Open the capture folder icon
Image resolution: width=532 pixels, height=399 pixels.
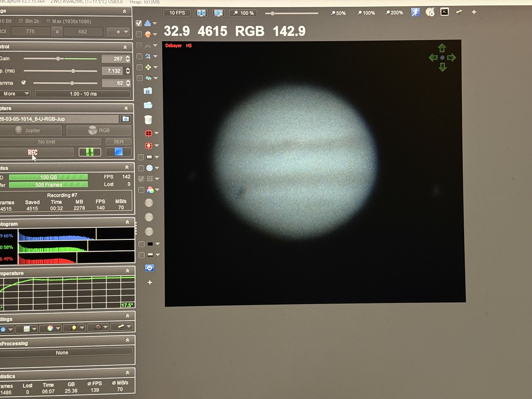click(x=148, y=105)
